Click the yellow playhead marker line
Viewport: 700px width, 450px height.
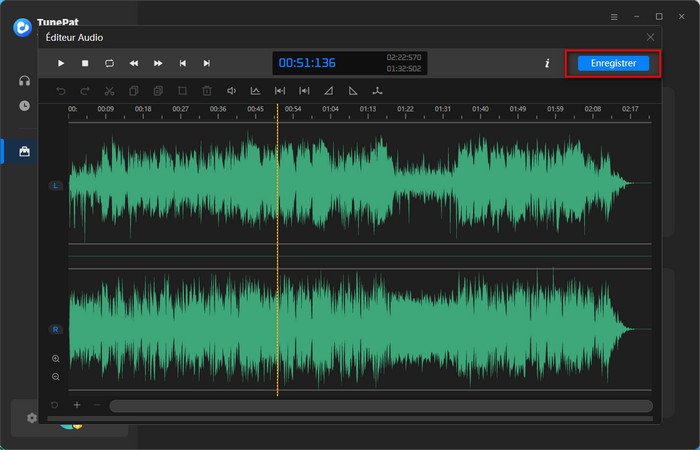(x=277, y=250)
